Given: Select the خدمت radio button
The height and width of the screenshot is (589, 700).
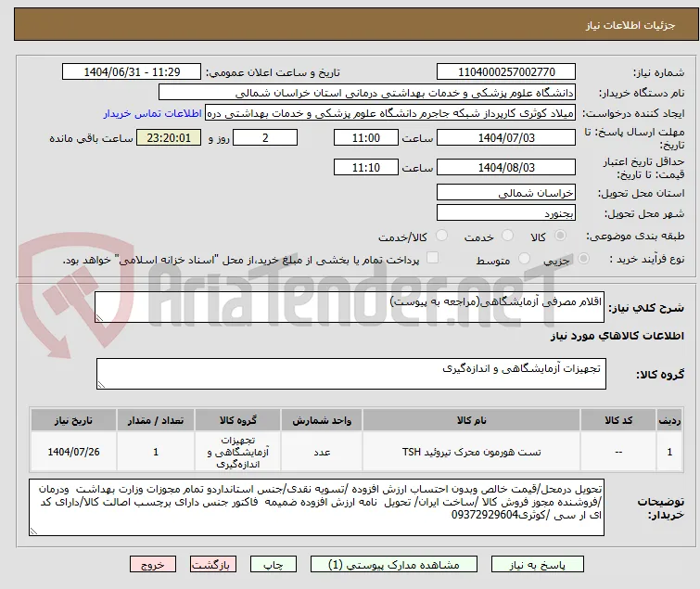Looking at the screenshot, I should click(x=507, y=236).
